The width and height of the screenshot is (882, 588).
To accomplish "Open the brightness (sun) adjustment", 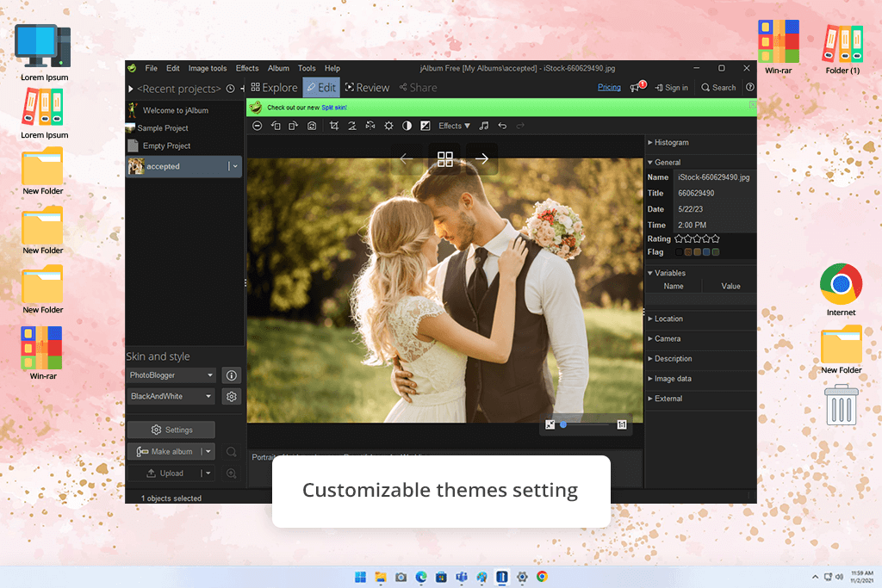I will coord(388,126).
